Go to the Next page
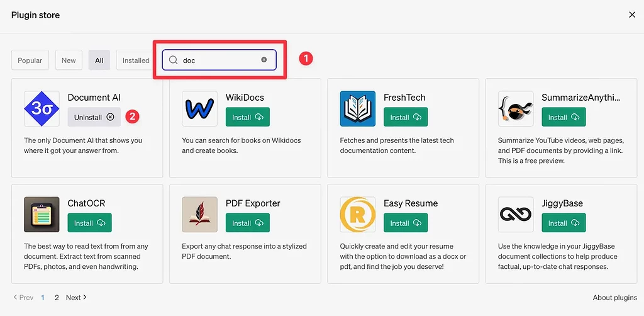This screenshot has height=316, width=644. tap(76, 298)
